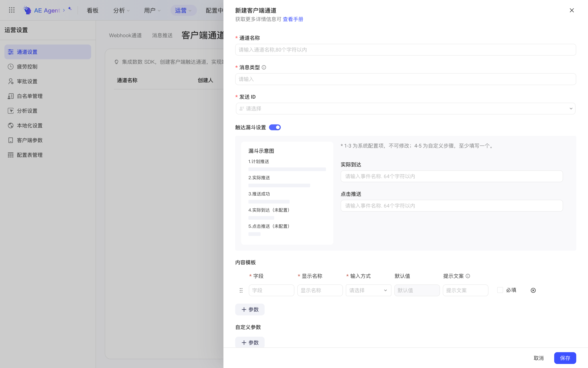Open the 发送 ID dropdown
The height and width of the screenshot is (368, 588).
coord(406,109)
